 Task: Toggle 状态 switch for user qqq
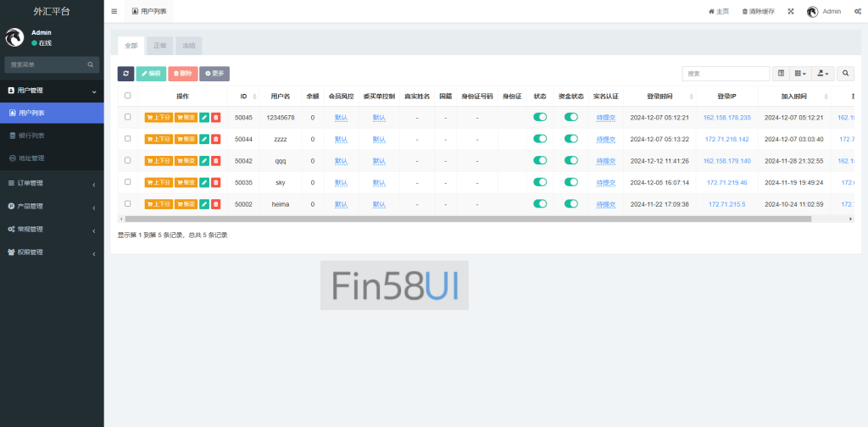(540, 160)
